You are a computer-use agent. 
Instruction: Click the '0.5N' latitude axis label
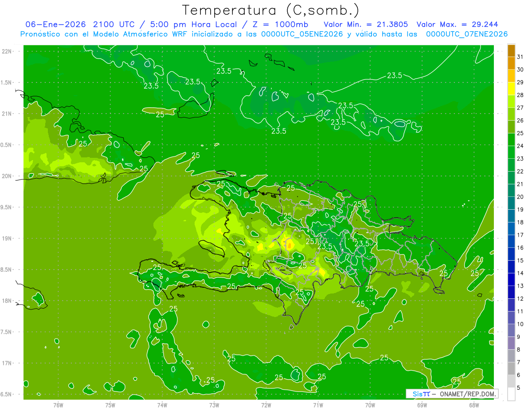tap(6, 145)
